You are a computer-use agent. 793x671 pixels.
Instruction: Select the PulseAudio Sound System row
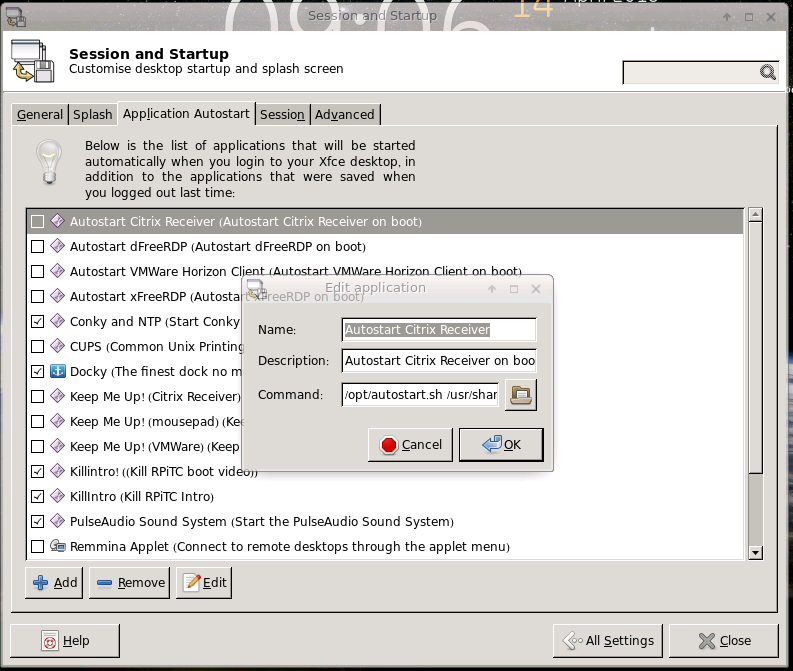(x=384, y=521)
